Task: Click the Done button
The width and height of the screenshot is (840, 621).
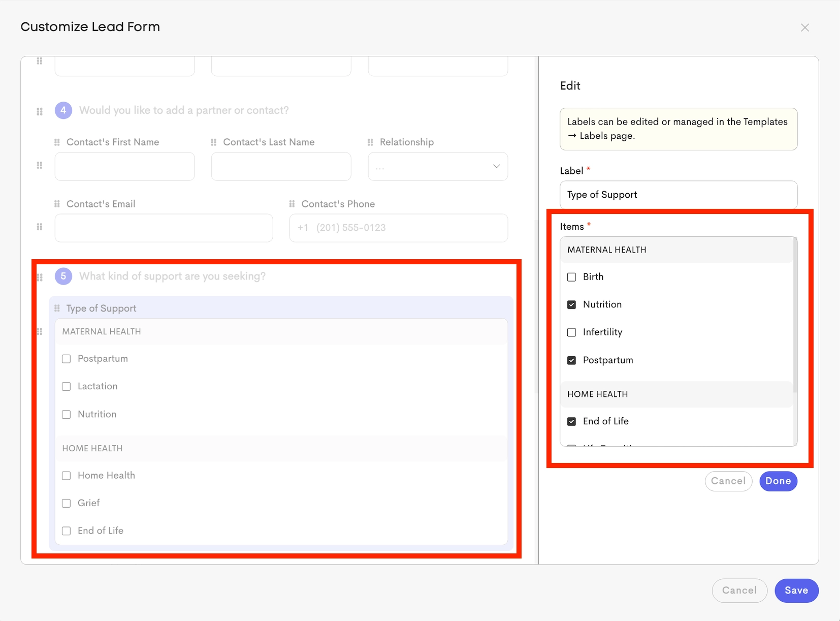Action: pos(778,481)
